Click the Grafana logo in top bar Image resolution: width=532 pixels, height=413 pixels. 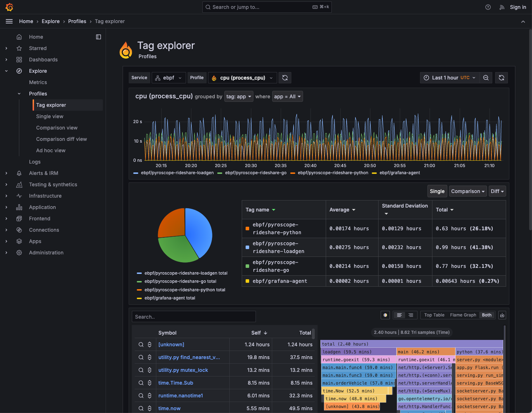tap(10, 7)
